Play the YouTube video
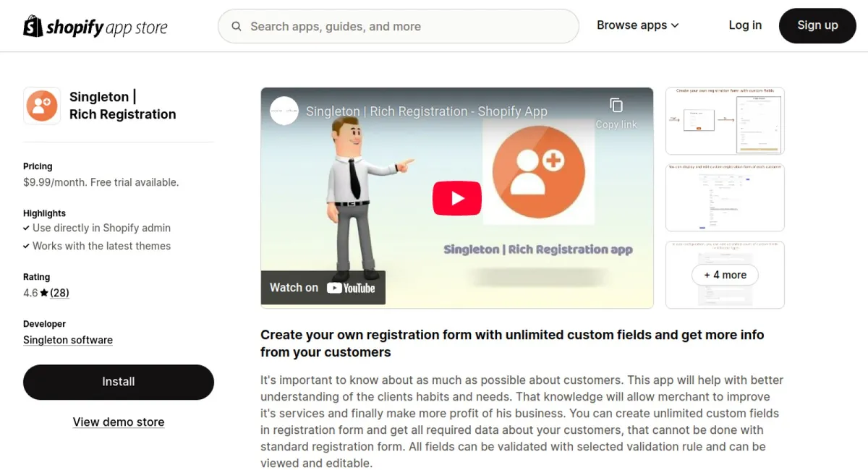This screenshot has height=470, width=868. [x=457, y=198]
